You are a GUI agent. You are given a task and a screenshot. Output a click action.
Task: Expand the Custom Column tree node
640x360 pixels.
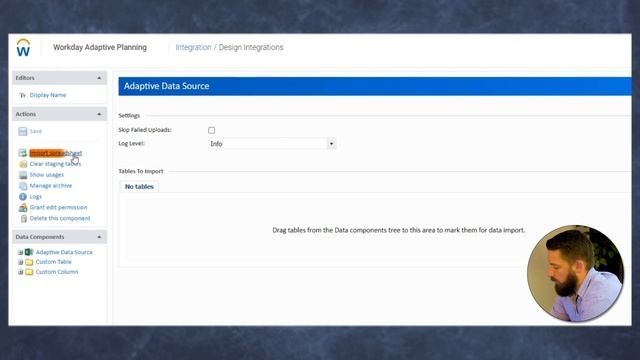20,272
